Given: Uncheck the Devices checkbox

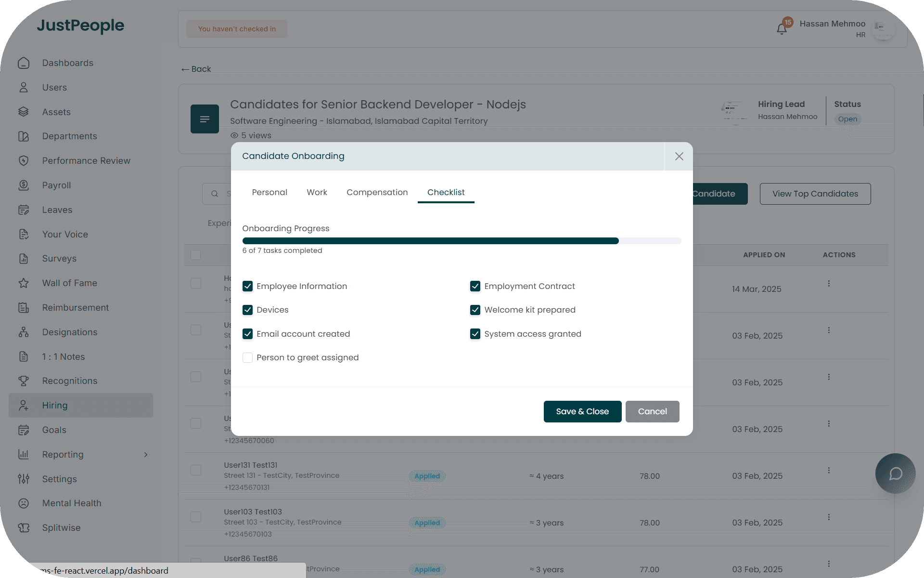Looking at the screenshot, I should click(247, 310).
